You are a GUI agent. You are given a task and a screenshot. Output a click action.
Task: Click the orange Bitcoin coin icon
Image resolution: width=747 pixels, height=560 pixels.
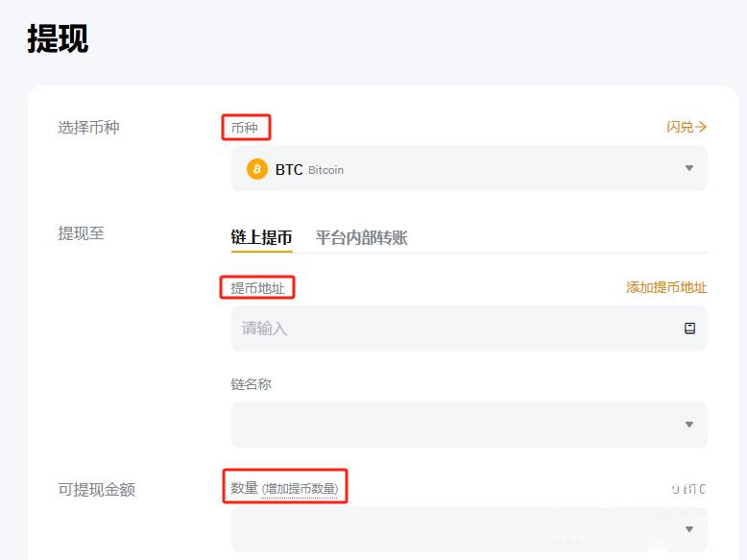tap(257, 169)
